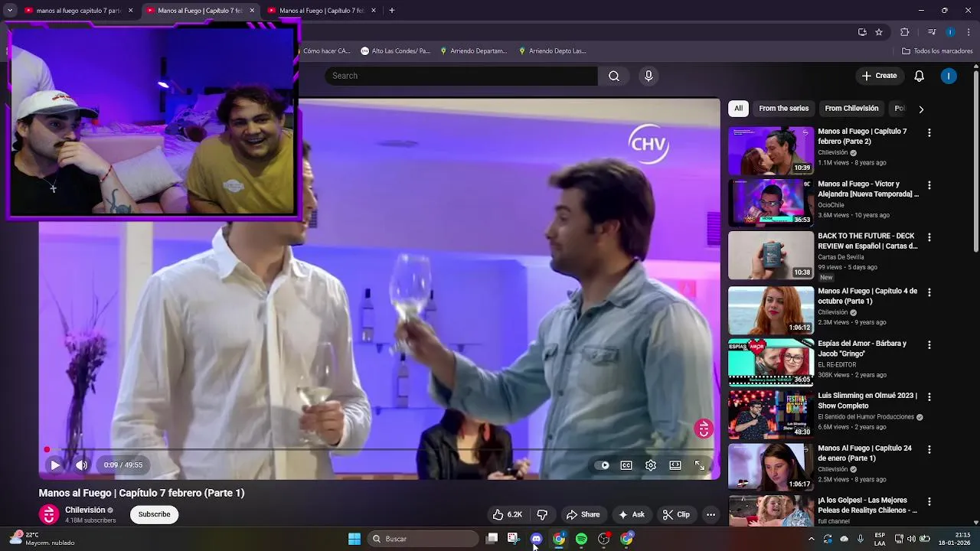
Task: Open Chrome extensions puzzle icon
Action: pyautogui.click(x=905, y=32)
